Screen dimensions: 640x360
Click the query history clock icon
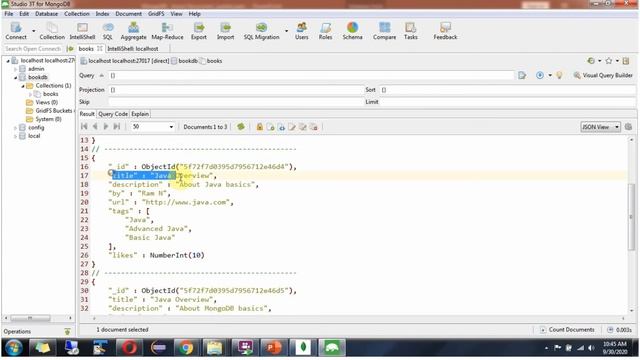[591, 61]
